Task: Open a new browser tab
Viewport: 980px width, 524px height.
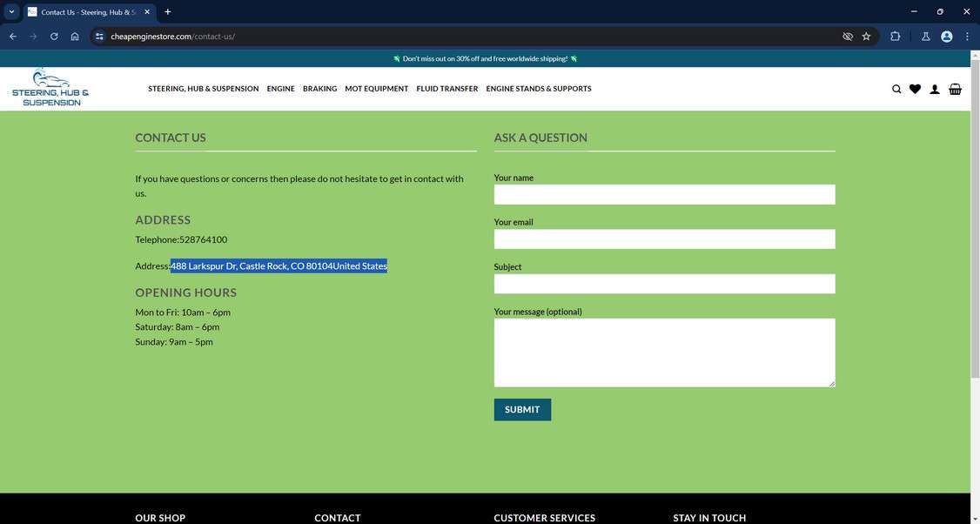Action: (166, 11)
